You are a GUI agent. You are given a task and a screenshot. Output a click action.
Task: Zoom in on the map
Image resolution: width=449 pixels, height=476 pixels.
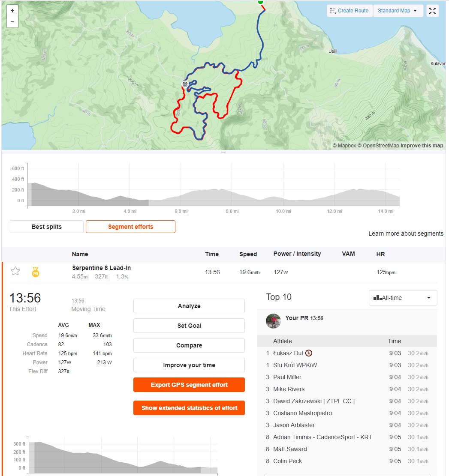pyautogui.click(x=12, y=11)
